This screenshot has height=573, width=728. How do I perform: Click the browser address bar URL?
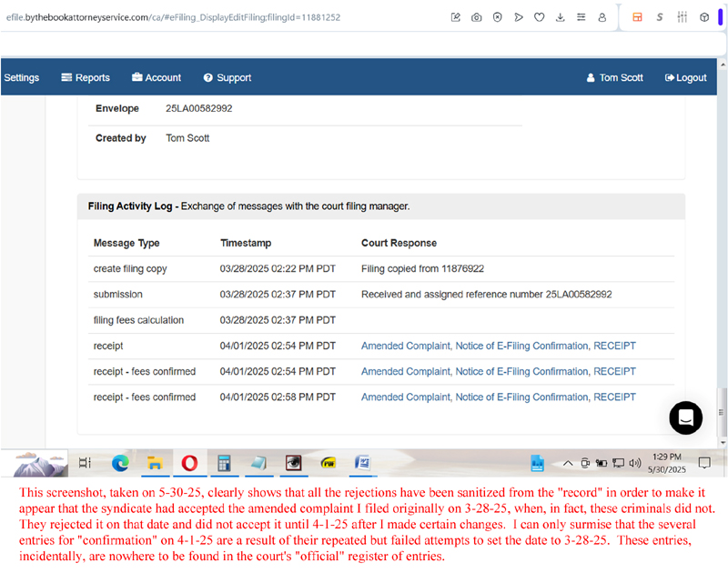click(173, 17)
